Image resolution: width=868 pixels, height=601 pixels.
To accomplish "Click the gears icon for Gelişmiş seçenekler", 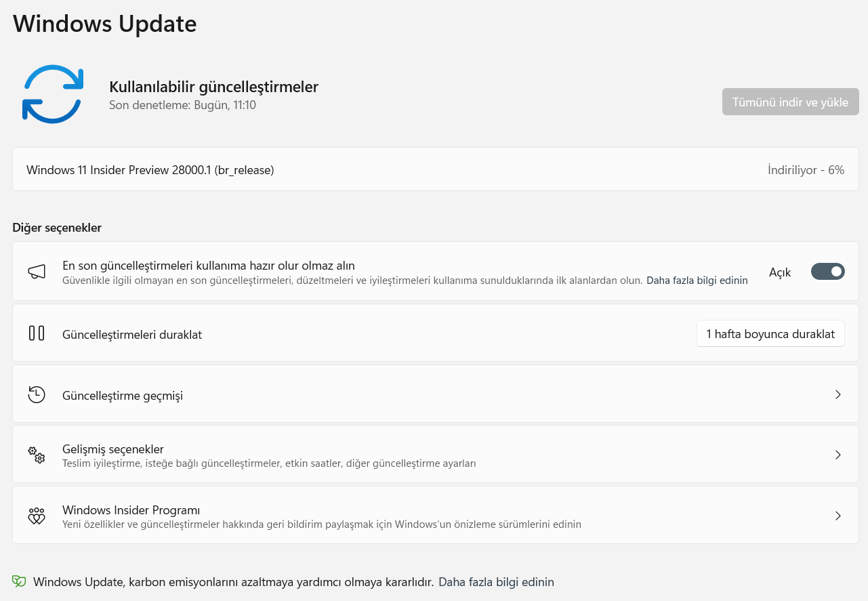I will pos(37,455).
